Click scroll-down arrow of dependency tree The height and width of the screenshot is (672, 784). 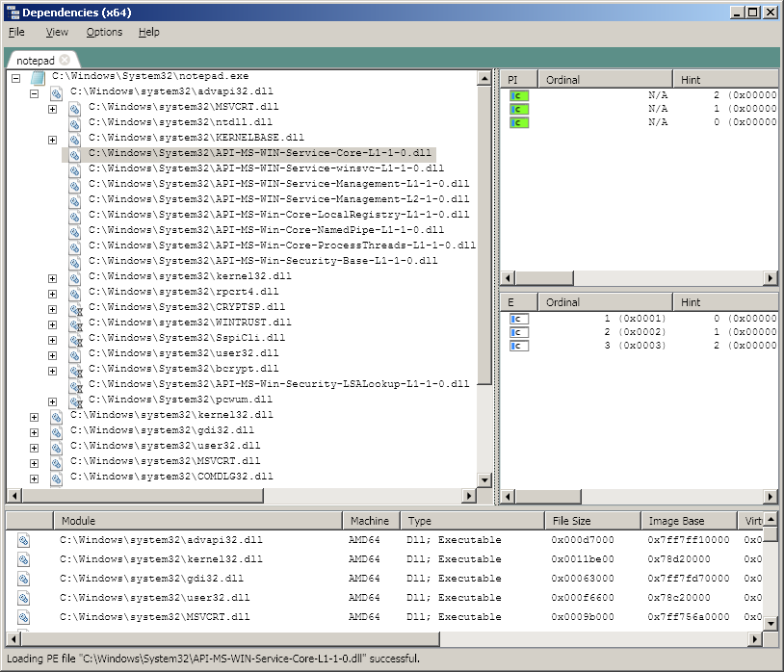coord(484,480)
